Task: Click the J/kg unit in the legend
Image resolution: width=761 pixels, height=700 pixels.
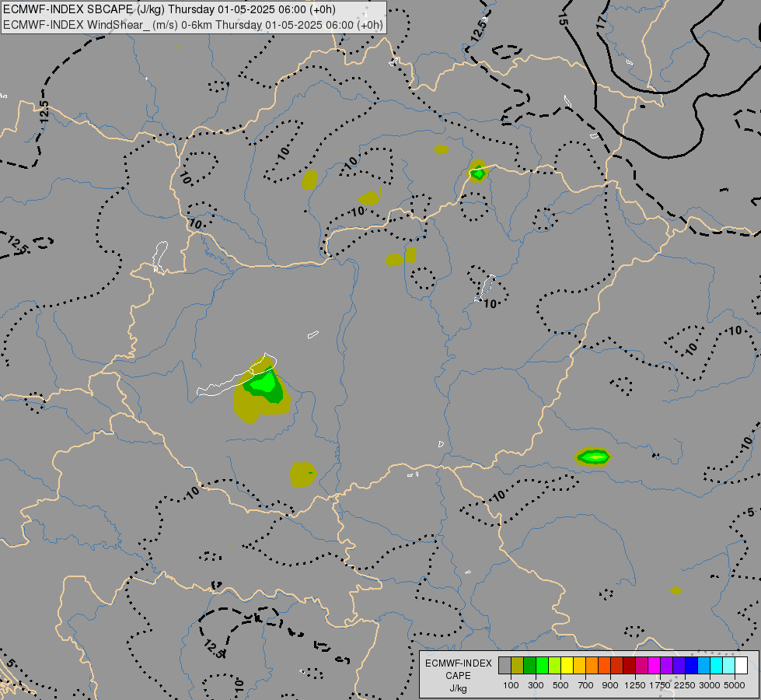Action: pos(458,688)
